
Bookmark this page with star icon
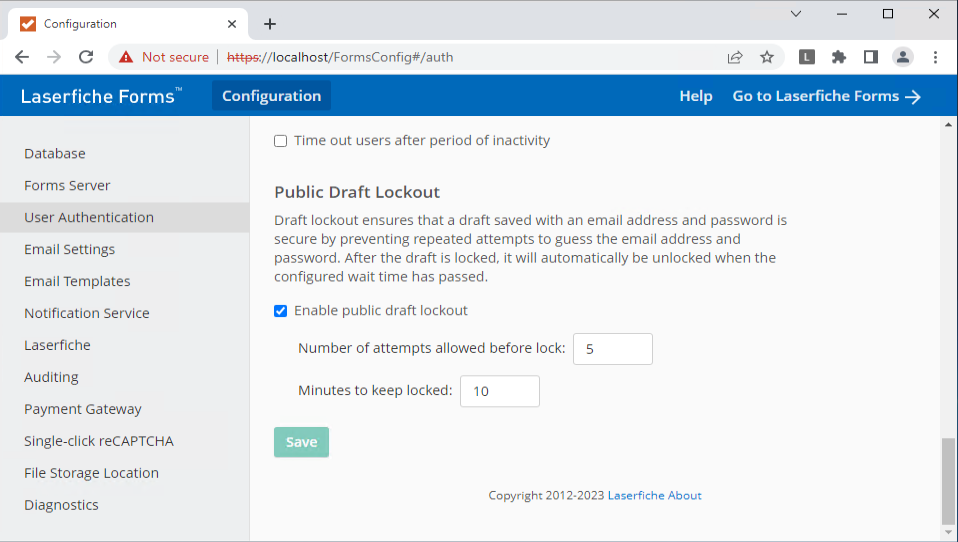pos(767,57)
